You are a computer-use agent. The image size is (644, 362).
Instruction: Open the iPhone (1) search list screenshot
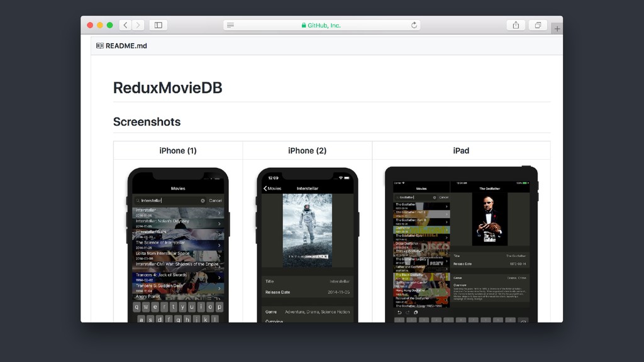pos(178,244)
